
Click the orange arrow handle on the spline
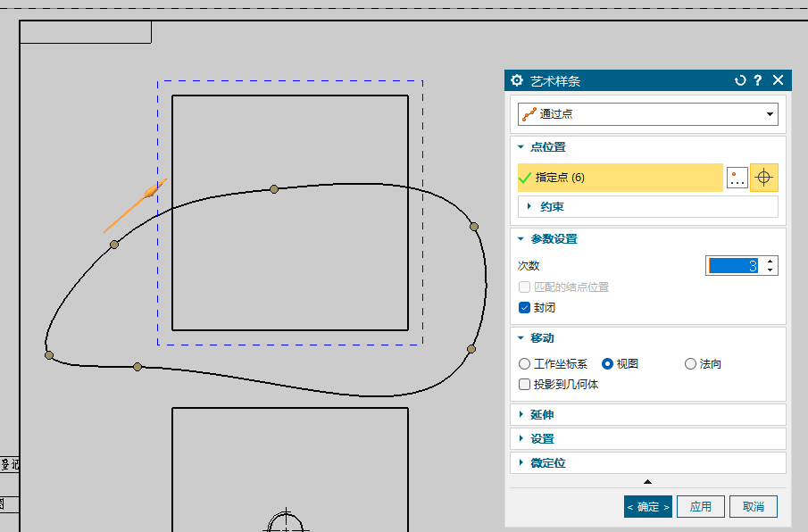(152, 190)
